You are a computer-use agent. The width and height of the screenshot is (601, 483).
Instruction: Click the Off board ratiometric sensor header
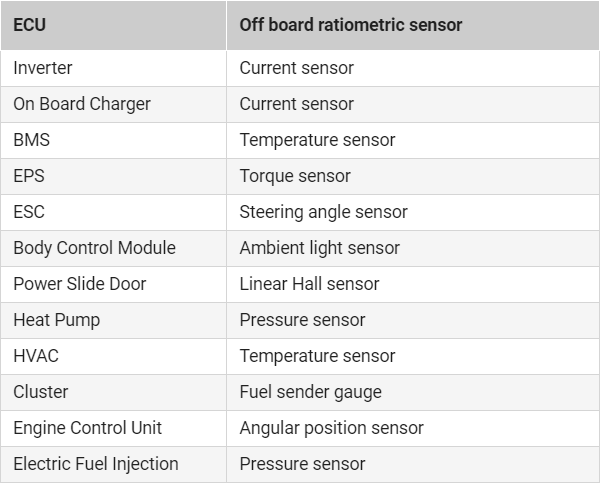click(350, 25)
